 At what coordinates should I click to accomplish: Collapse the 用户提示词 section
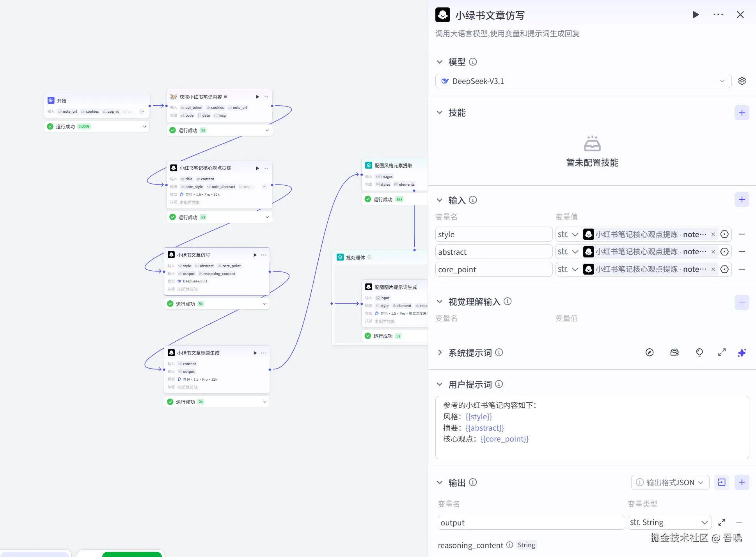(x=440, y=385)
